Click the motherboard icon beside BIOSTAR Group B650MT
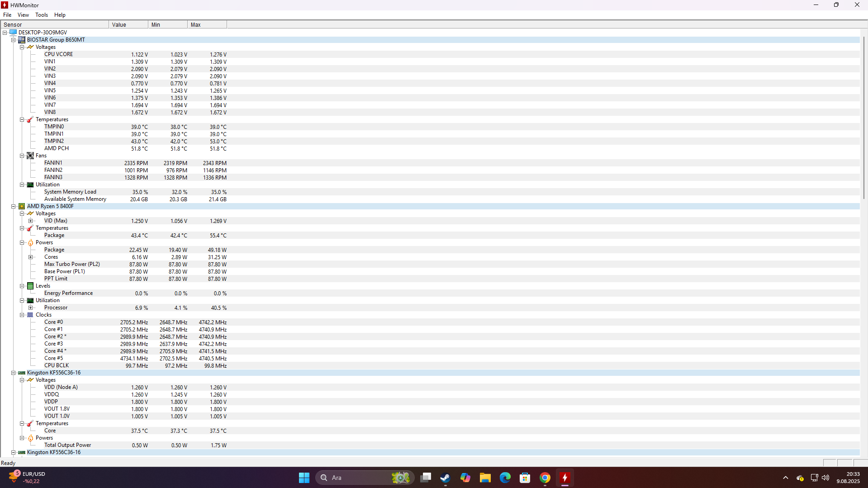This screenshot has width=868, height=488. [22, 40]
